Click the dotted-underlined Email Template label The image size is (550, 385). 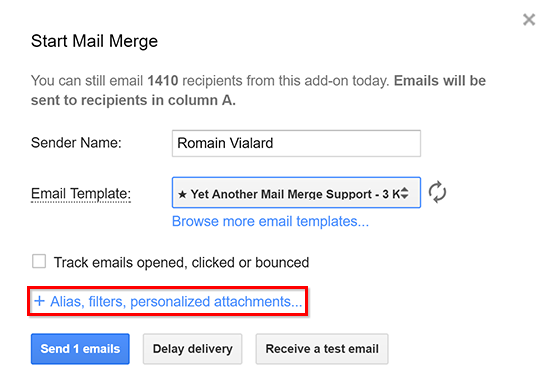coord(81,194)
